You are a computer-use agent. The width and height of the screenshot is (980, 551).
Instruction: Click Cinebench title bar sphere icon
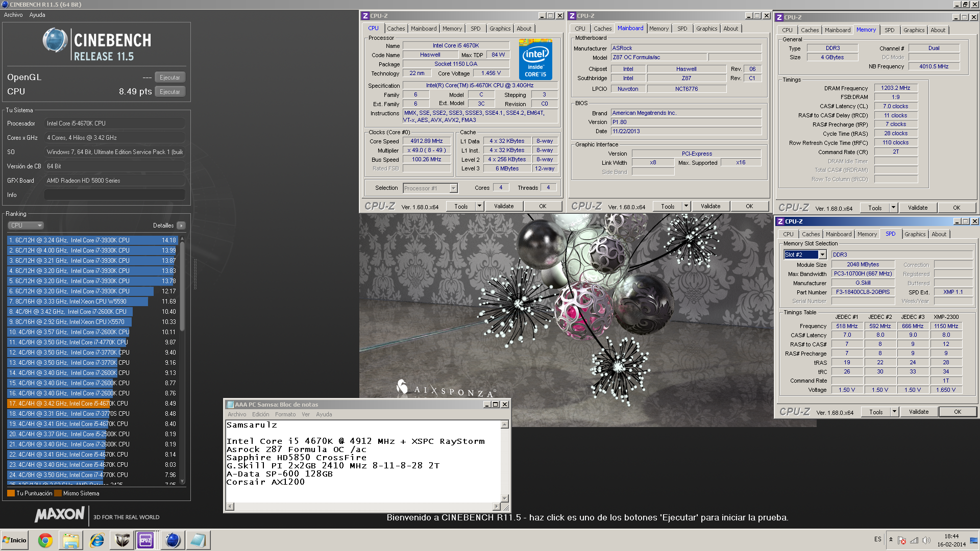(5, 5)
